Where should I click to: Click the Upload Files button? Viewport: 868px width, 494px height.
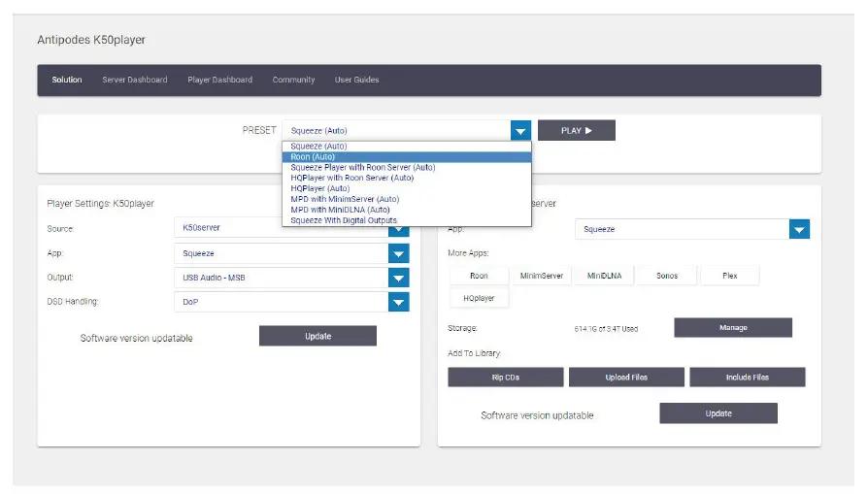pyautogui.click(x=626, y=378)
